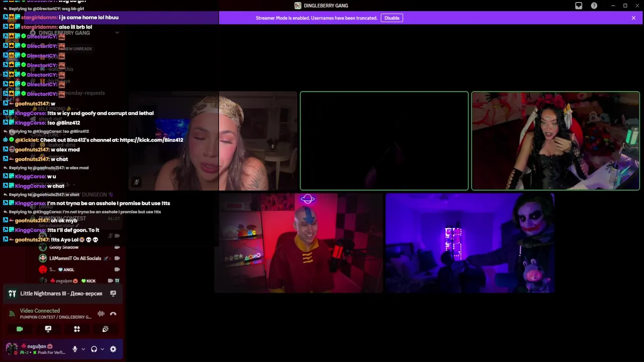
Task: Open the input device chevron beside microphone
Action: tap(83, 349)
